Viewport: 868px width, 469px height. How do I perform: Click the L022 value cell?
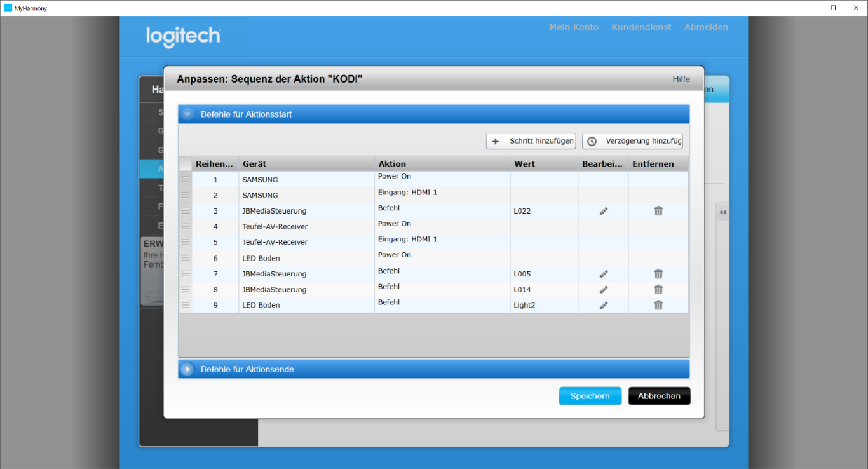tap(544, 211)
